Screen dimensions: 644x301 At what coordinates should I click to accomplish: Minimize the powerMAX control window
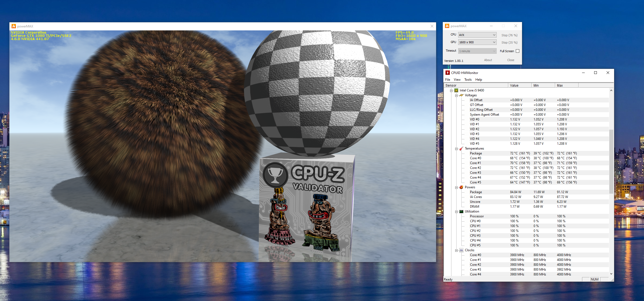coord(491,26)
